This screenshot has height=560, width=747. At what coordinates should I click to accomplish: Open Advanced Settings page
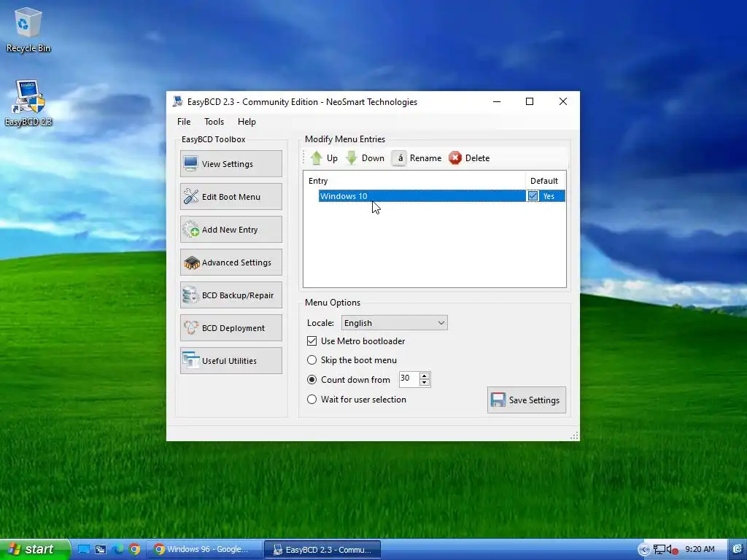pos(231,262)
